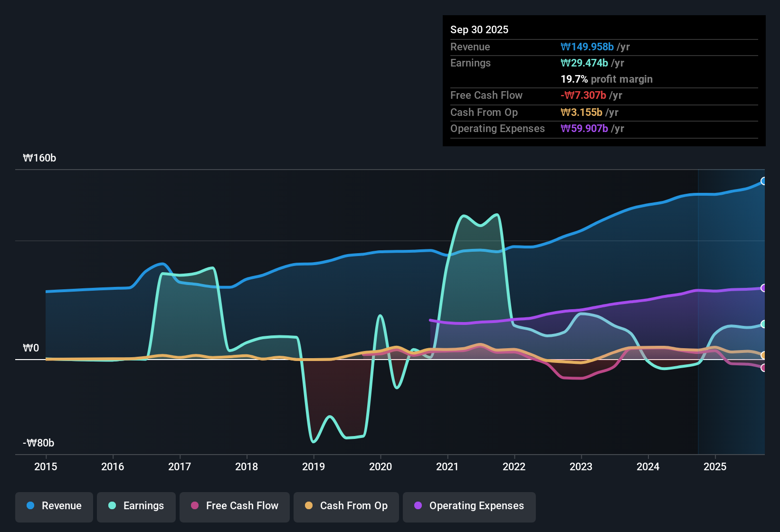The height and width of the screenshot is (532, 780).
Task: Click the blue Revenue dot in legend
Action: tap(30, 506)
